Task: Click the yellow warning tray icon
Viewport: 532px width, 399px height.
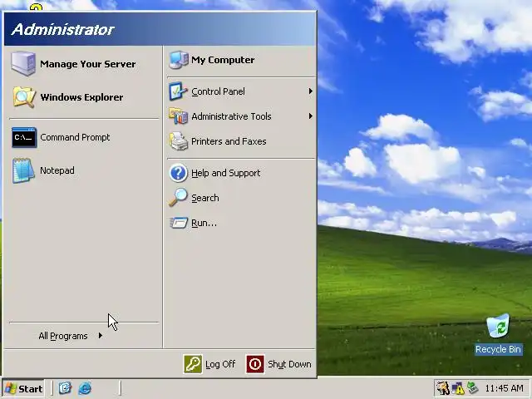Action: [457, 388]
